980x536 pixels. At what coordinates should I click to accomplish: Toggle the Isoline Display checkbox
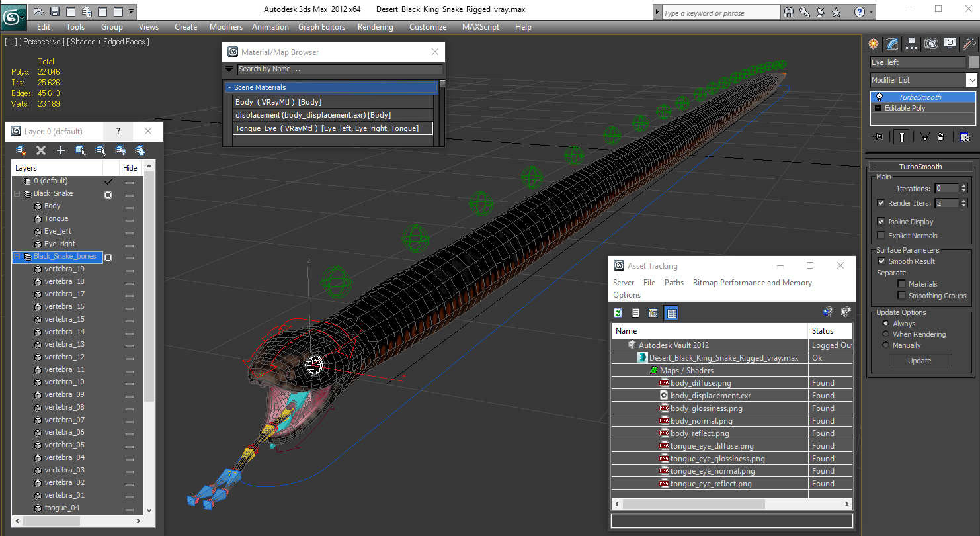[881, 222]
